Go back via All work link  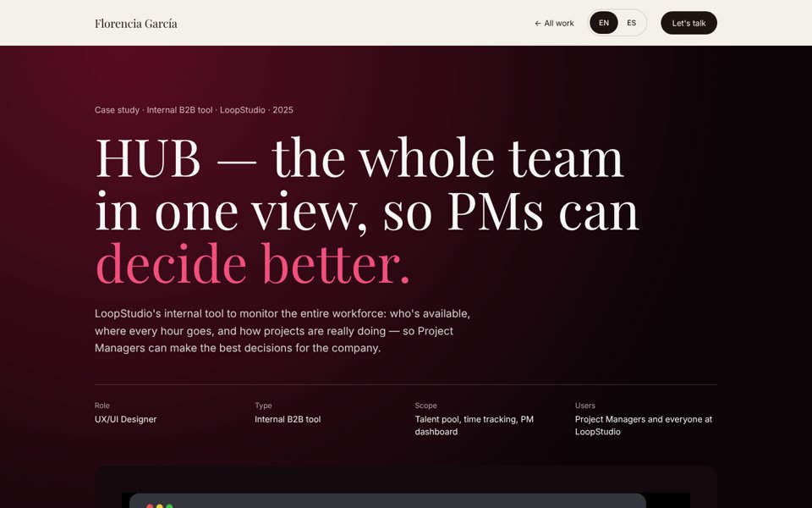tap(554, 24)
